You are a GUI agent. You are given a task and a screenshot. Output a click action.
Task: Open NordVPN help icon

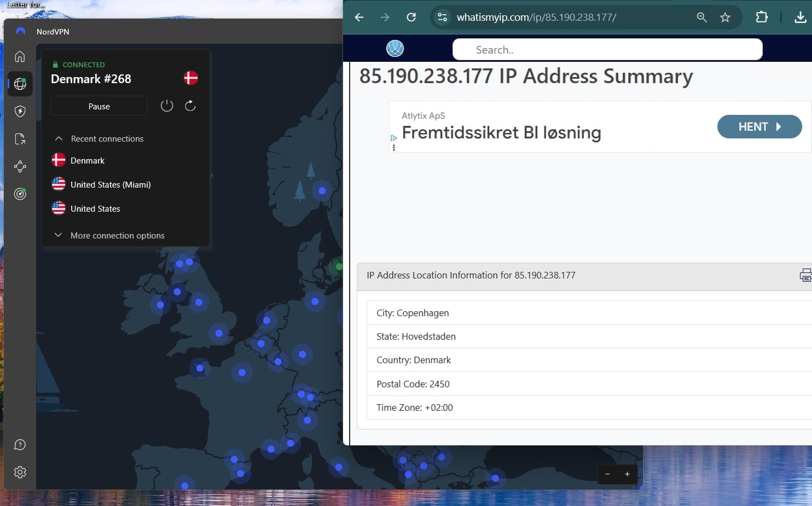[x=20, y=444]
